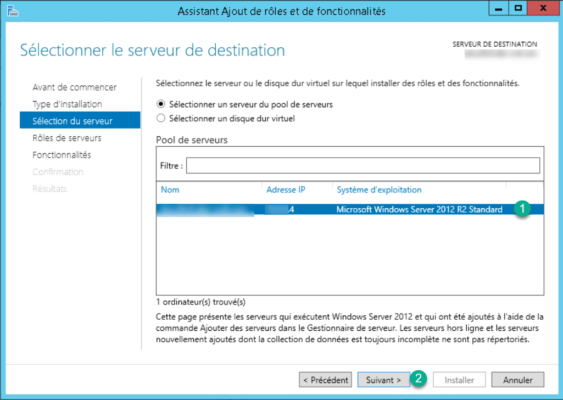Click the Annuler button
This screenshot has height=400, width=563.
coord(517,380)
